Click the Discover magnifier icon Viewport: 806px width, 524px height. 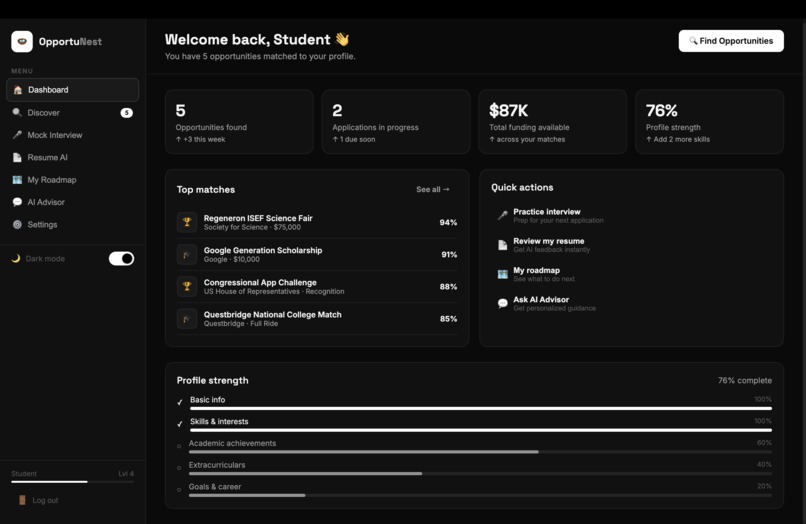pos(17,113)
